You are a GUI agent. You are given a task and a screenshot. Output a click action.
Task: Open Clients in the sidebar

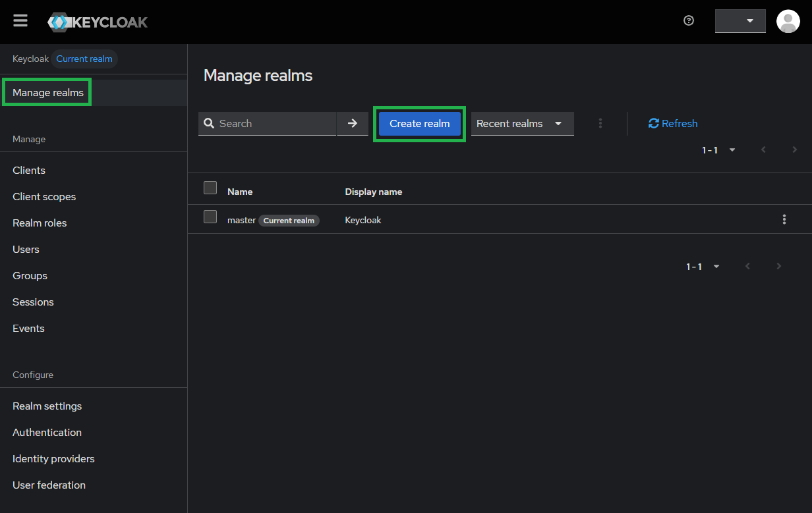[29, 170]
